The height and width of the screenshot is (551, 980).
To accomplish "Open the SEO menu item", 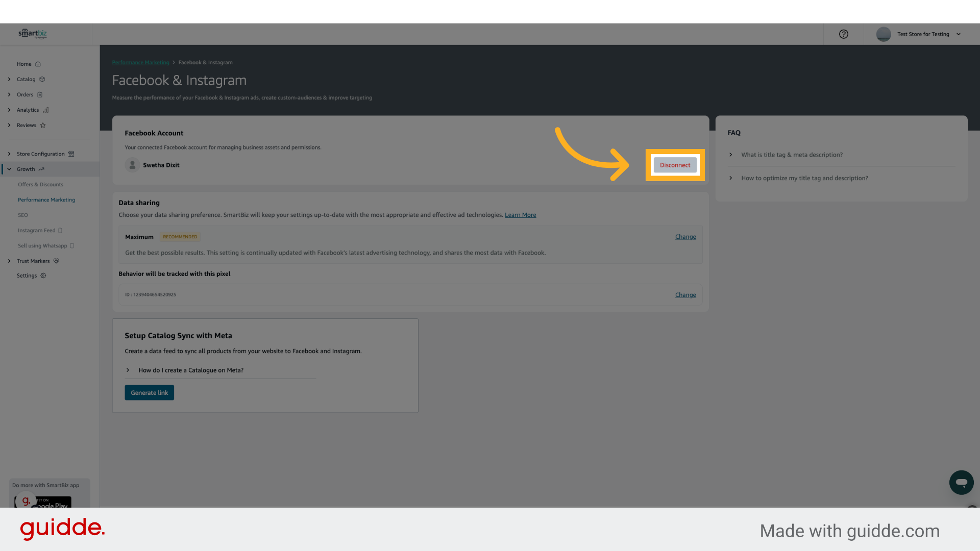I will tap(23, 215).
